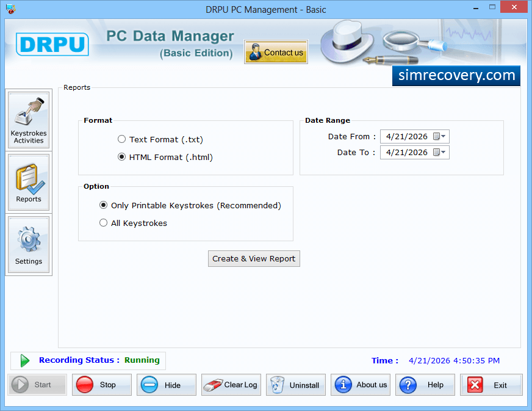Open the Date From calendar dropdown
The image size is (532, 411).
(x=440, y=137)
